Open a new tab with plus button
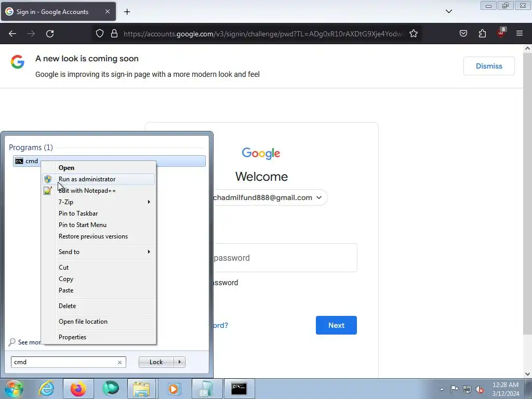This screenshot has width=532, height=399. coord(127,12)
